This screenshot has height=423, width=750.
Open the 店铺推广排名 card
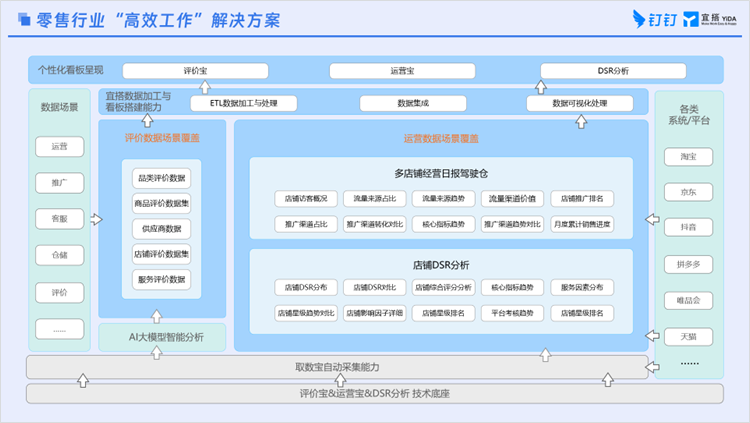coord(582,199)
